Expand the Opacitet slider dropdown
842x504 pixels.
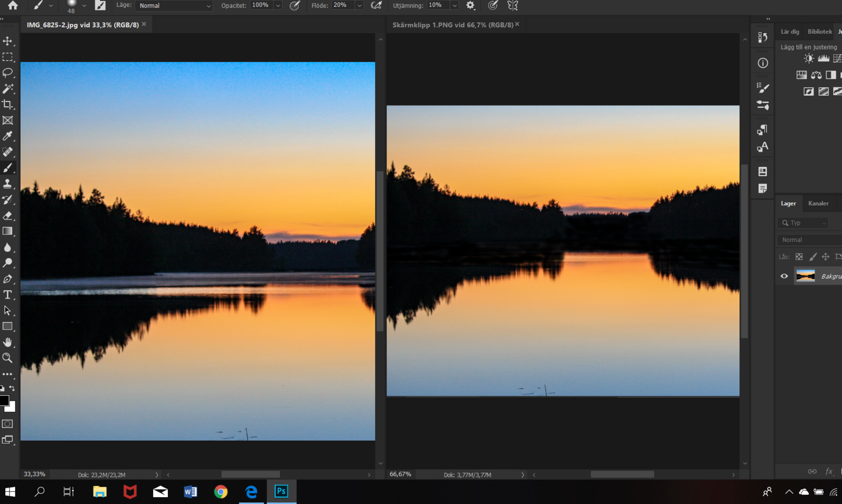pos(278,6)
